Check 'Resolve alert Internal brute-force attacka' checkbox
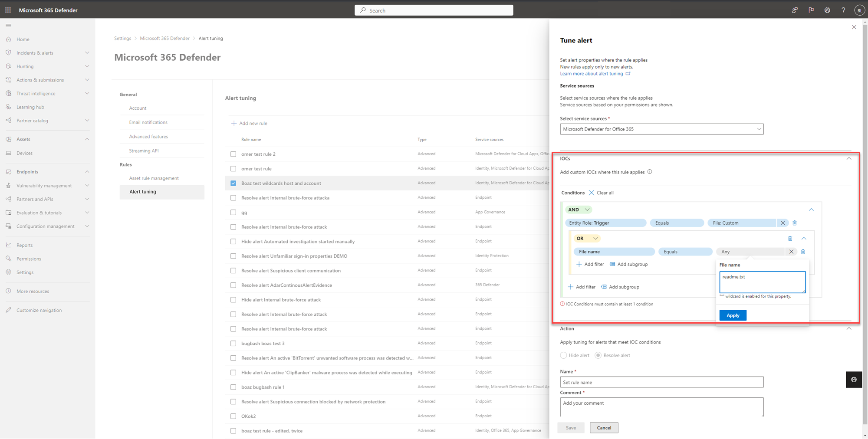The width and height of the screenshot is (868, 439). pos(233,198)
